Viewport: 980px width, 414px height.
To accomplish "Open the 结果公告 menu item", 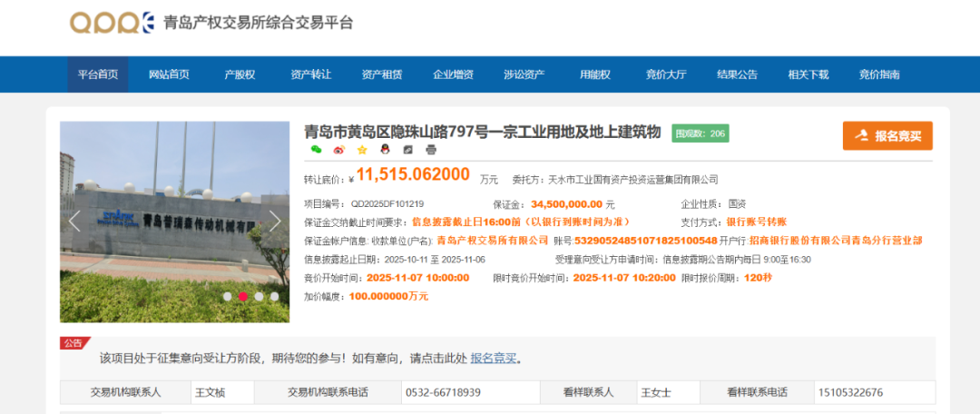I will [x=737, y=74].
